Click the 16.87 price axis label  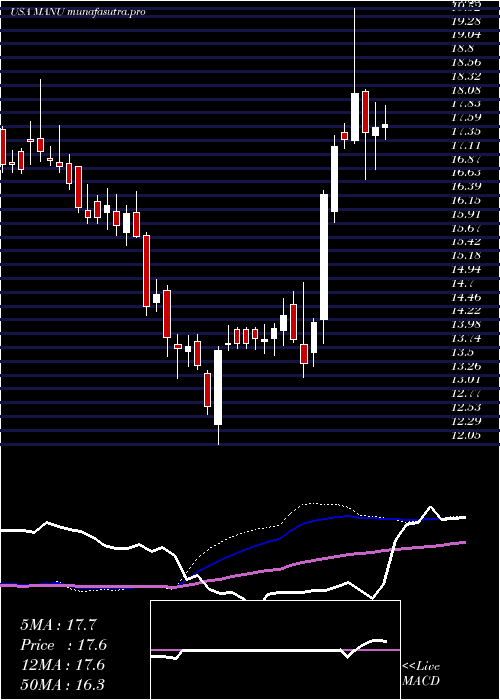coord(467,159)
